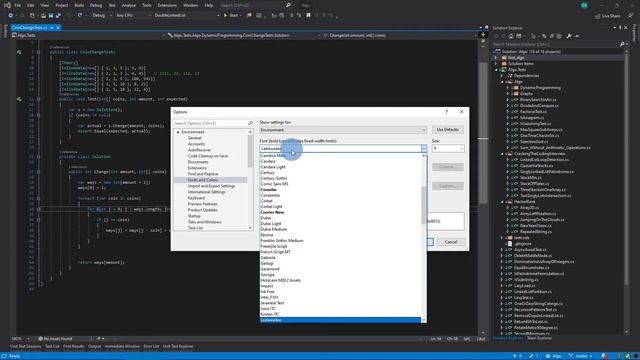Select the Ink Free font
The width and height of the screenshot is (640, 360).
pyautogui.click(x=268, y=292)
